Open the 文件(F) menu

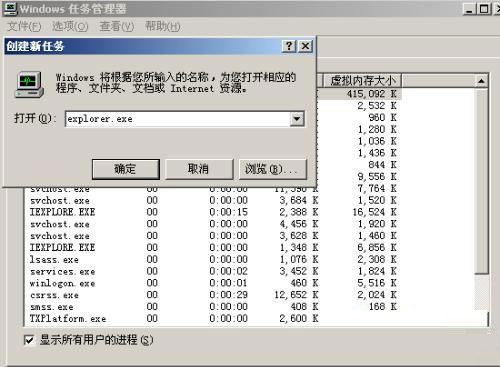click(x=24, y=26)
